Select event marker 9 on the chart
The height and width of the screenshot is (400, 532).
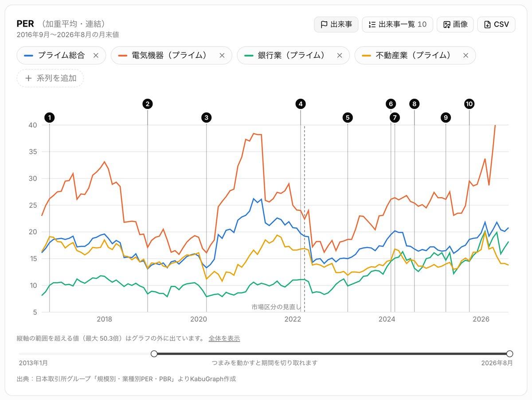(446, 117)
